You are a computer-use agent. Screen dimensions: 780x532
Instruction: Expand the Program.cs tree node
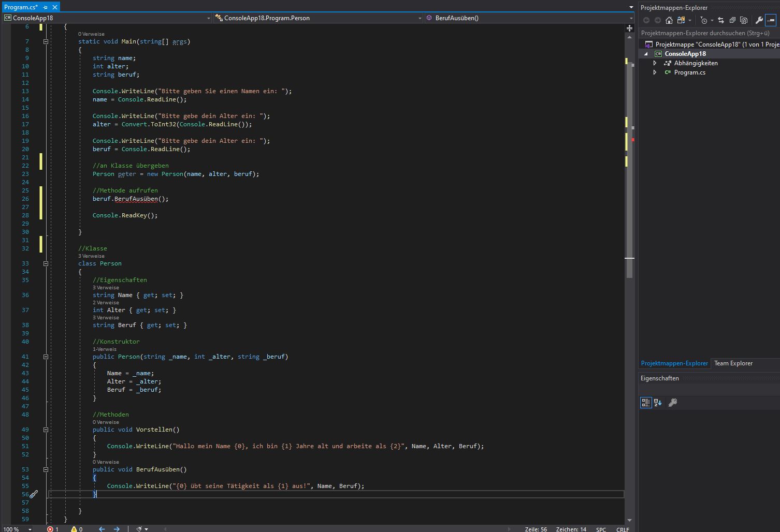coord(655,72)
